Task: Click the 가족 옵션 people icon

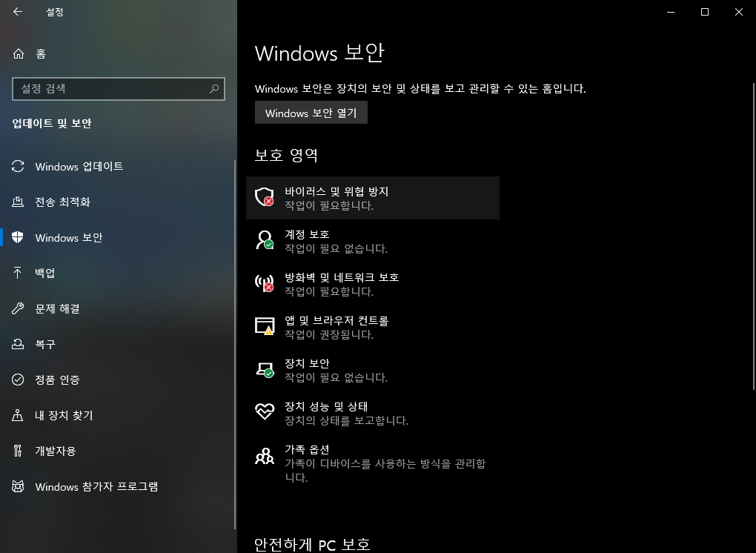Action: click(264, 456)
